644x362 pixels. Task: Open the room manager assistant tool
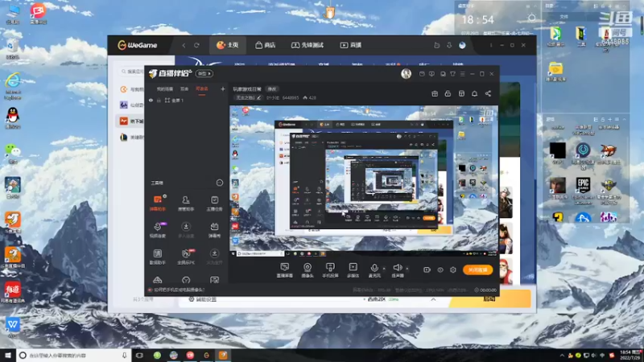(x=186, y=203)
